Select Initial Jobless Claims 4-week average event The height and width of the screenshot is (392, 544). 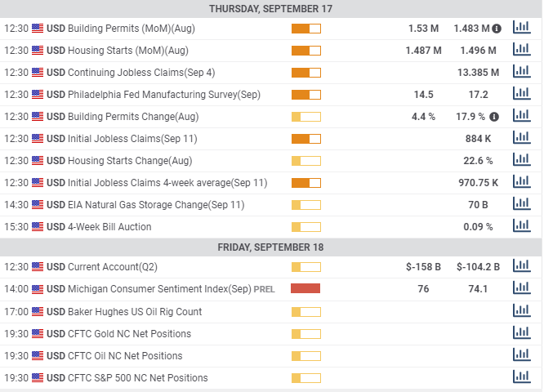click(270, 183)
